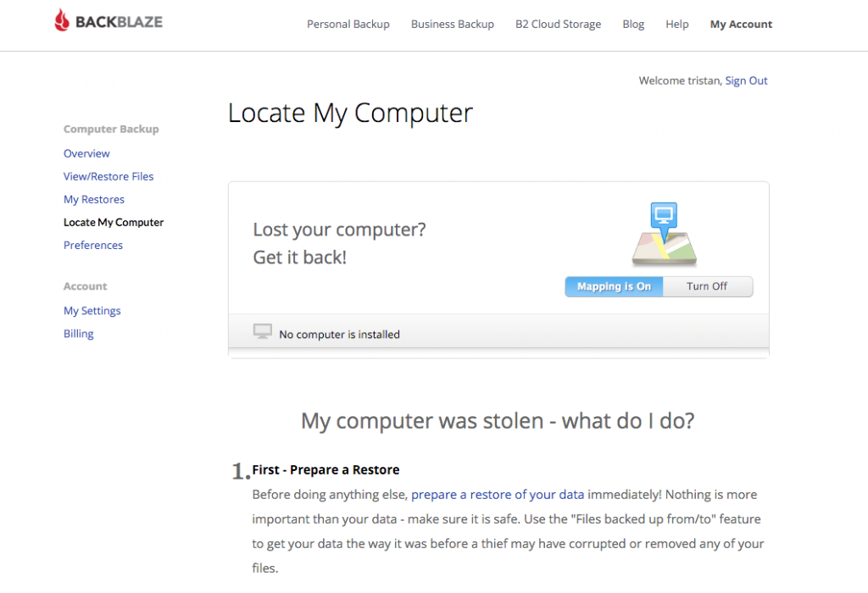This screenshot has width=868, height=593.
Task: Click the map location pin illustration
Action: coord(664,234)
